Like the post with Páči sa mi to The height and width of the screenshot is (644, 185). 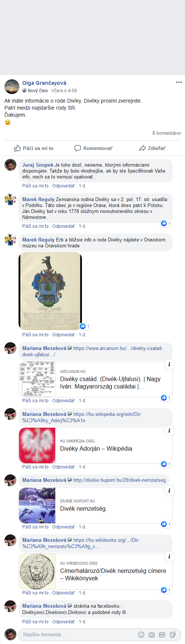click(34, 148)
